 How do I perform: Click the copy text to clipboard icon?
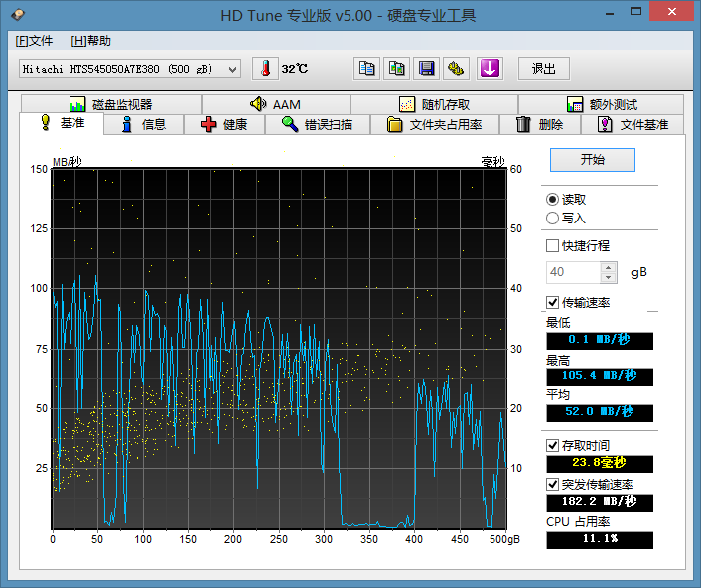pos(367,69)
